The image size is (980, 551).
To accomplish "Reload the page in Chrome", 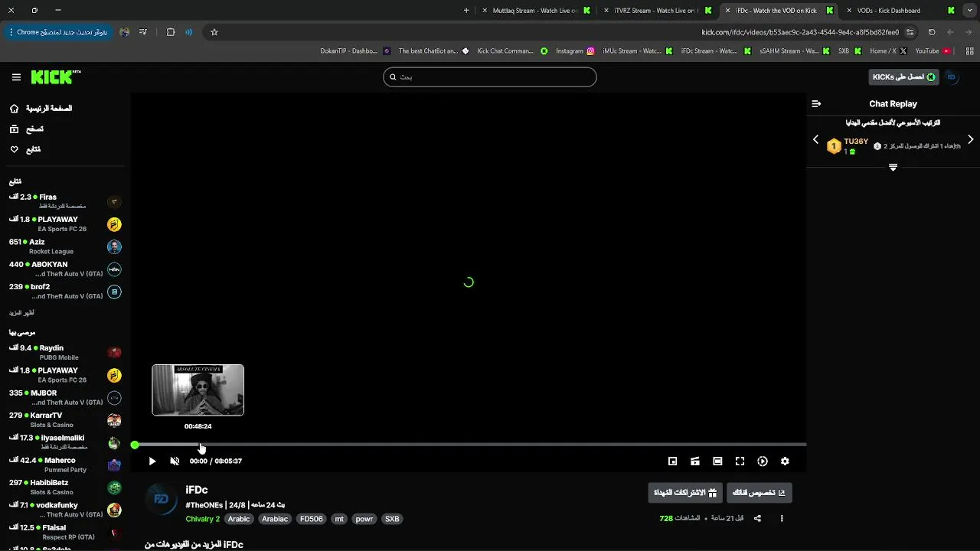I will click(932, 32).
